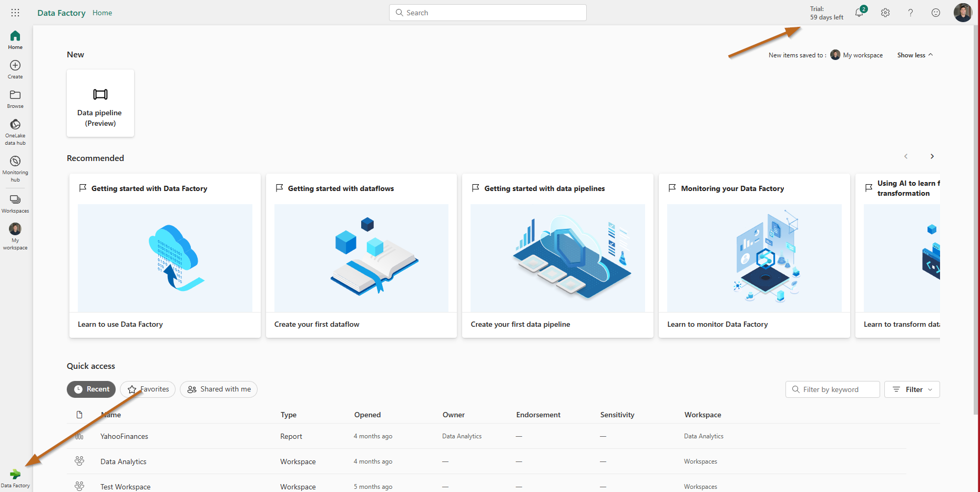Sort by the Workspace column header
980x492 pixels.
(x=703, y=415)
